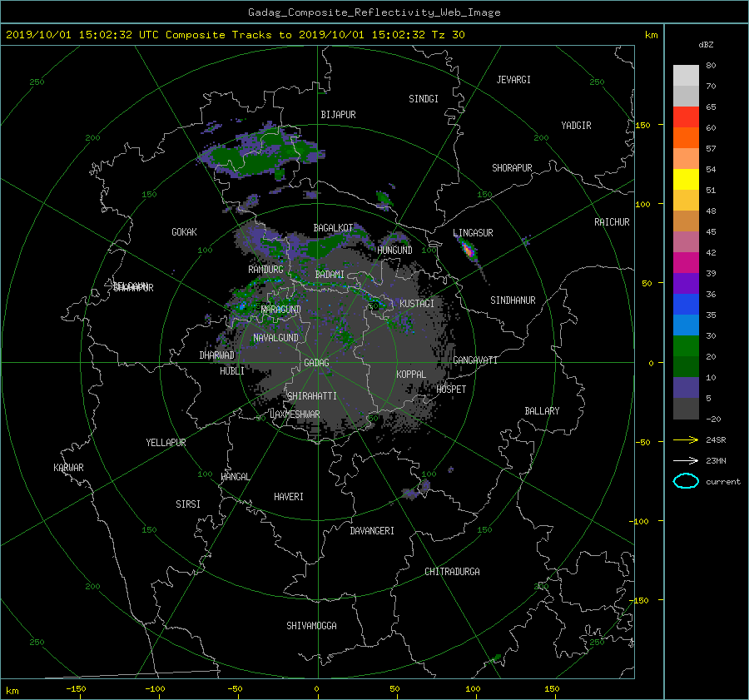Click the large green echo near Bijapur
This screenshot has height=700, width=749.
(260, 154)
